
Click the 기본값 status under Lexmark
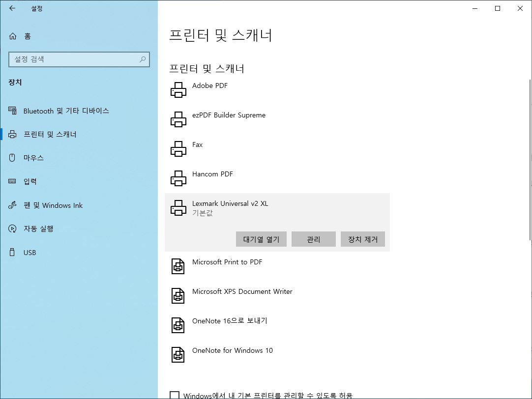coord(202,213)
